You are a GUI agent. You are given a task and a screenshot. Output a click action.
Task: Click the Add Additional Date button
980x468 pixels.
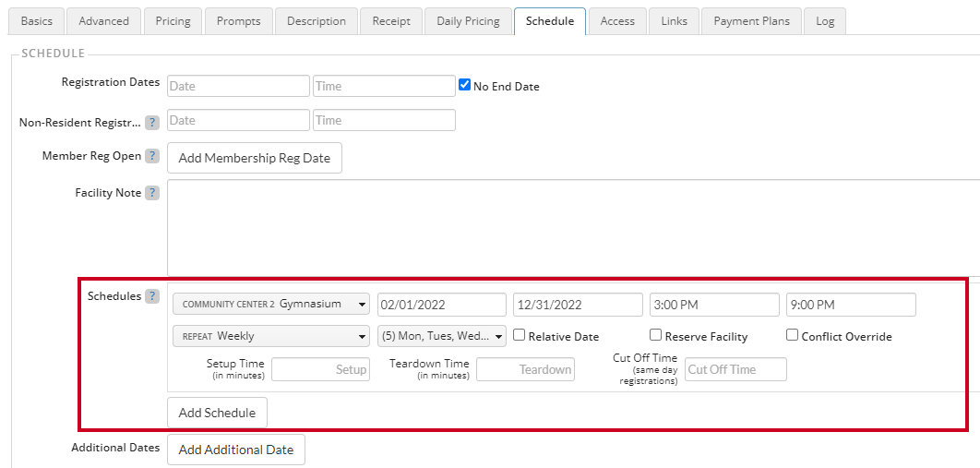pyautogui.click(x=235, y=450)
